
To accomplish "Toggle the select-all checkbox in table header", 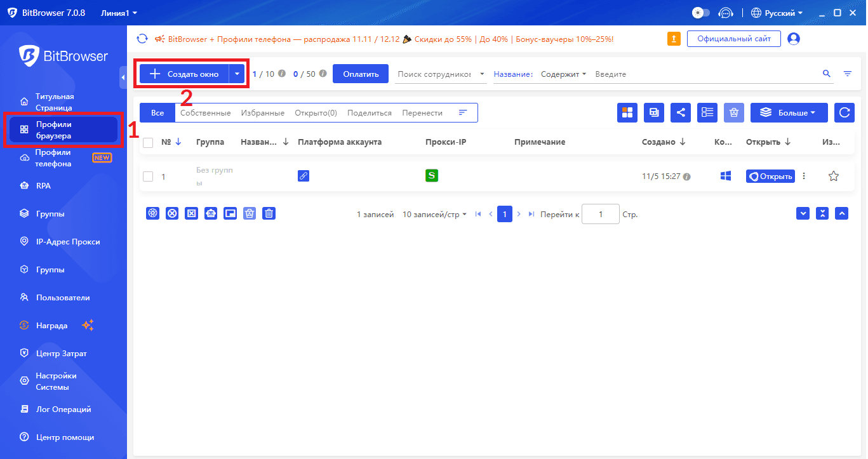I will pos(148,142).
